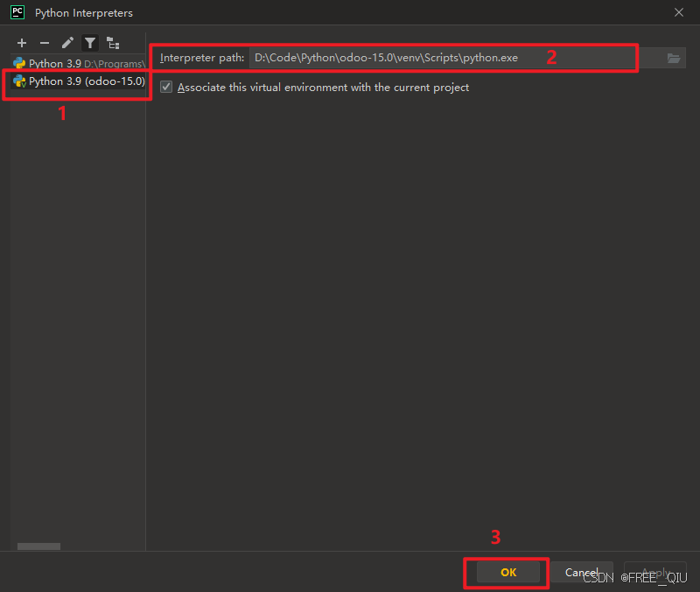
Task: Show interpreter paths tree icon
Action: (x=113, y=43)
